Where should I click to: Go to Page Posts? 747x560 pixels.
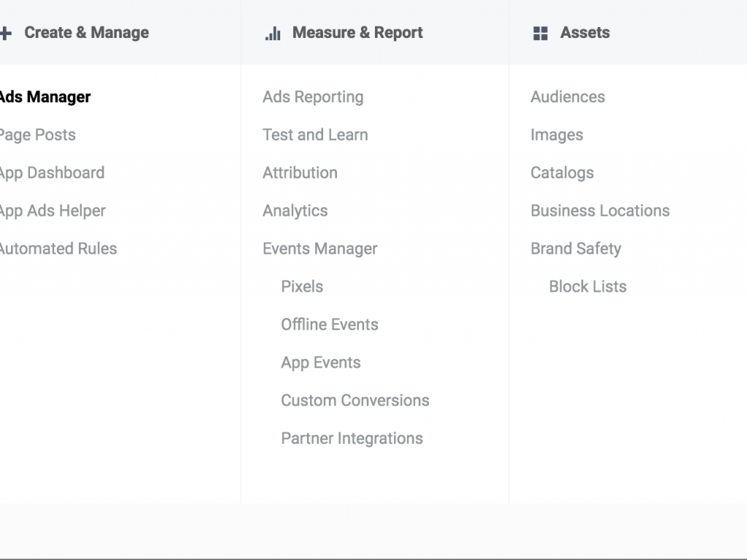coord(38,135)
